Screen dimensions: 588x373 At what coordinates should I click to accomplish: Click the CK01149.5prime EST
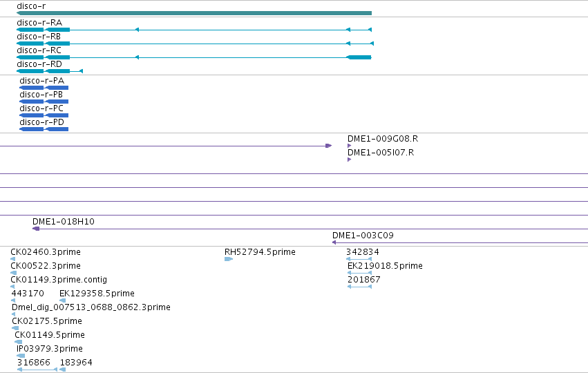tap(50, 335)
